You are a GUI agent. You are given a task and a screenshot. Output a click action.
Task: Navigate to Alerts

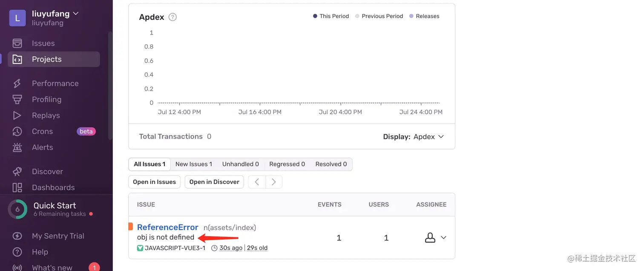(x=43, y=147)
